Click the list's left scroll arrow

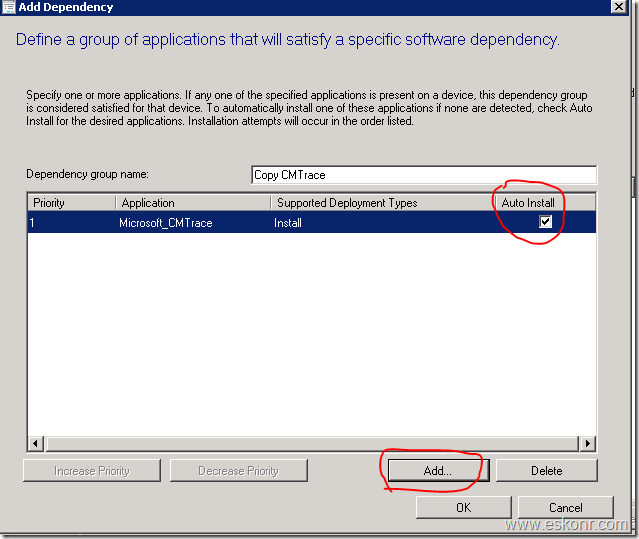pos(36,443)
